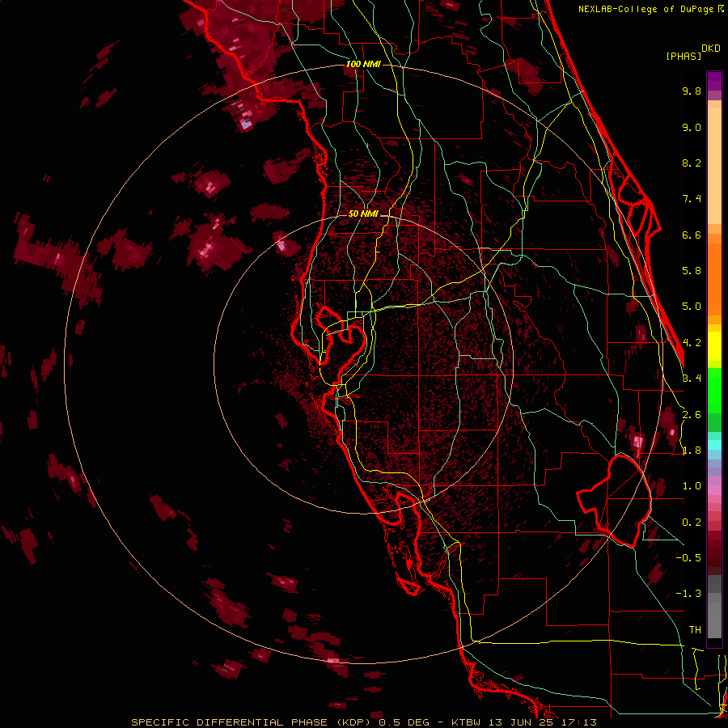
Task: Click the yellow segment of the color bar
Action: coord(714,346)
